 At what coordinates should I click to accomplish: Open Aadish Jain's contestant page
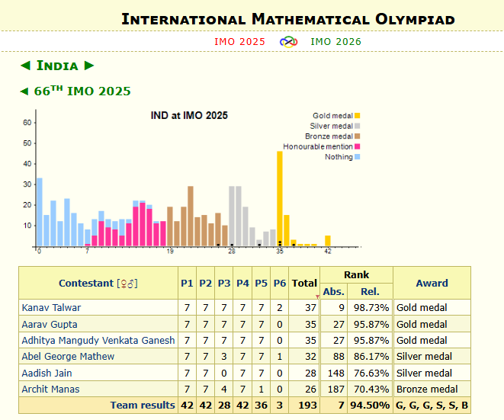pyautogui.click(x=47, y=373)
